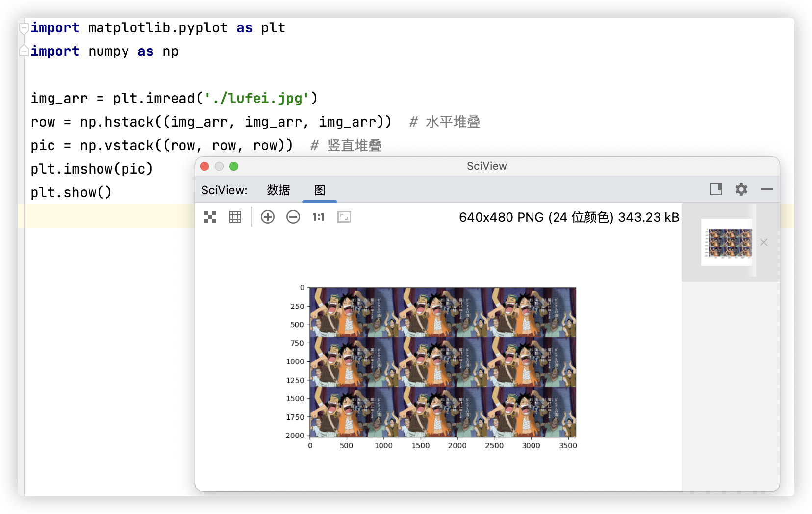This screenshot has width=812, height=514.
Task: Open SciView settings gear
Action: coord(741,189)
